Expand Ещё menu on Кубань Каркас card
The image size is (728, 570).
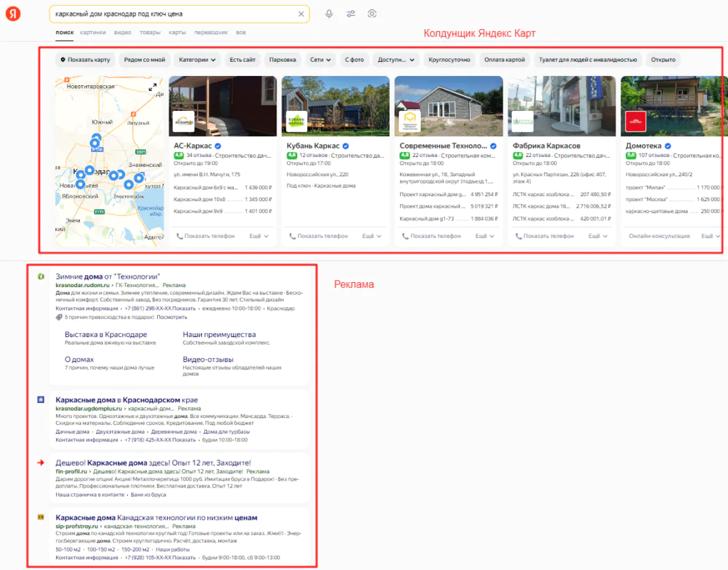coord(372,236)
